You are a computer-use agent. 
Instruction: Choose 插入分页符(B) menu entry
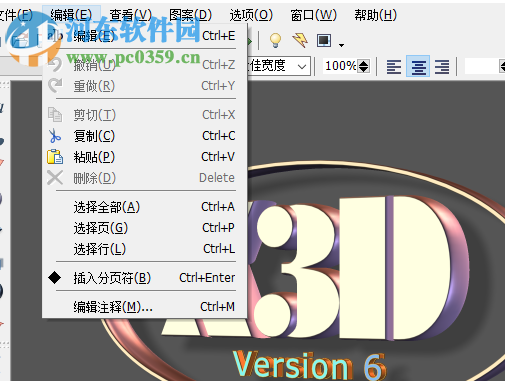tap(145, 278)
